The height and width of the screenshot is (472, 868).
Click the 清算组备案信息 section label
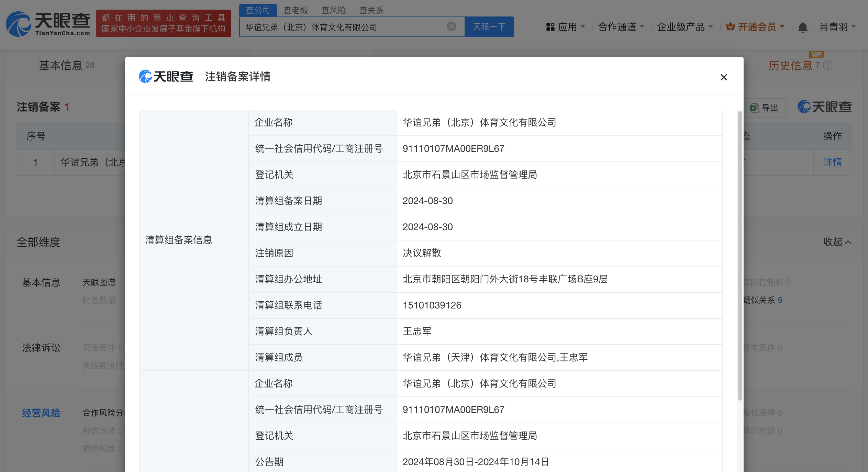pos(178,240)
